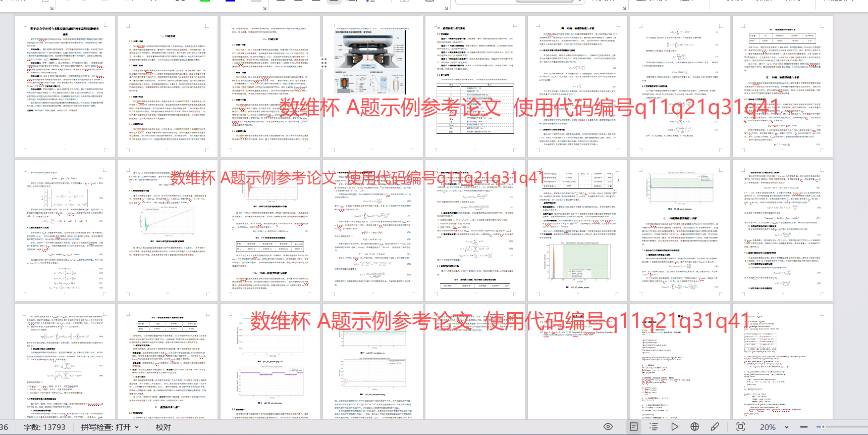The height and width of the screenshot is (435, 868).
Task: Open dialog launcher beside the color swatches group
Action: pyautogui.click(x=264, y=8)
